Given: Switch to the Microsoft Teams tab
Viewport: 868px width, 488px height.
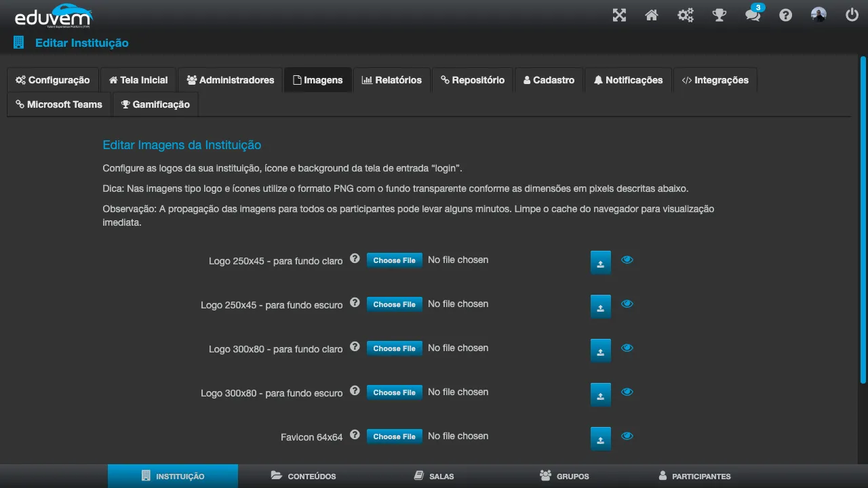Looking at the screenshot, I should (x=59, y=104).
